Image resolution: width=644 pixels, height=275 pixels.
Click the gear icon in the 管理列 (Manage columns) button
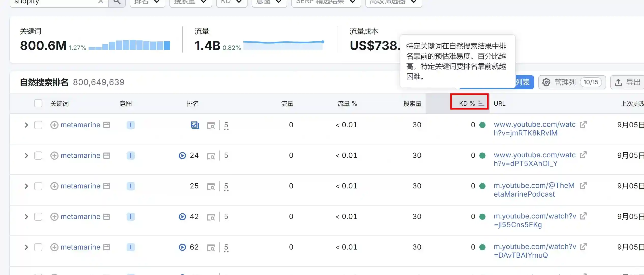pos(546,82)
